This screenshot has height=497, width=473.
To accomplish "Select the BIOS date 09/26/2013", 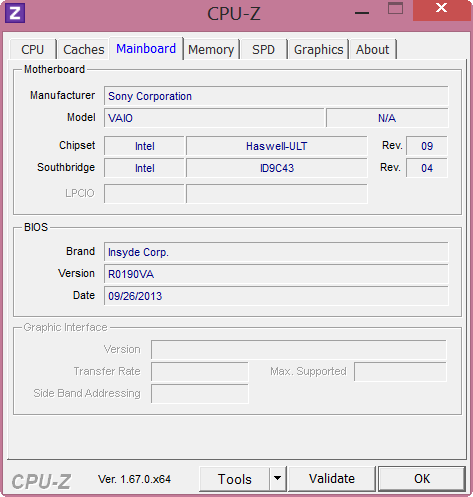I will 276,296.
